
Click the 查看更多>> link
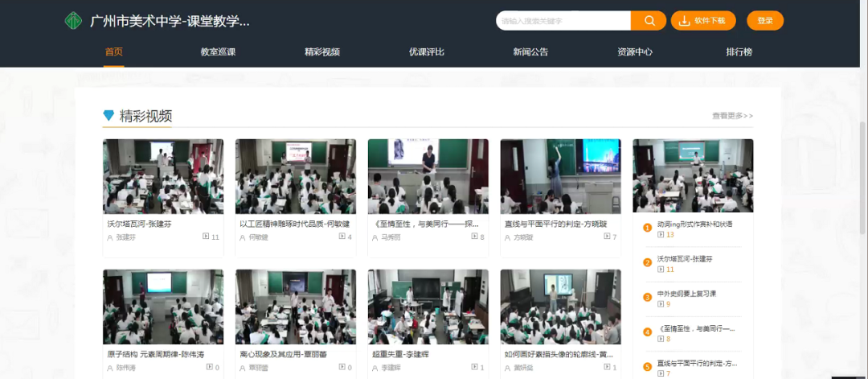click(x=732, y=116)
